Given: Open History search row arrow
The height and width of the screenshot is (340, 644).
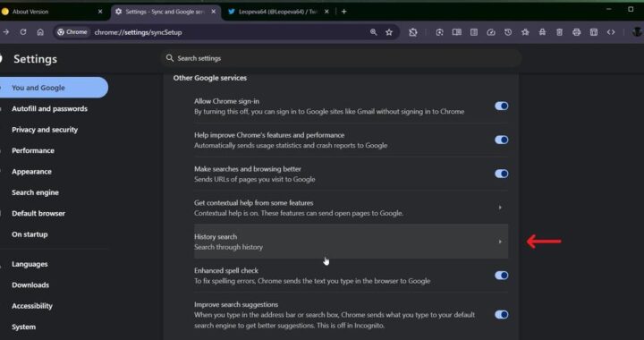Looking at the screenshot, I should point(500,242).
